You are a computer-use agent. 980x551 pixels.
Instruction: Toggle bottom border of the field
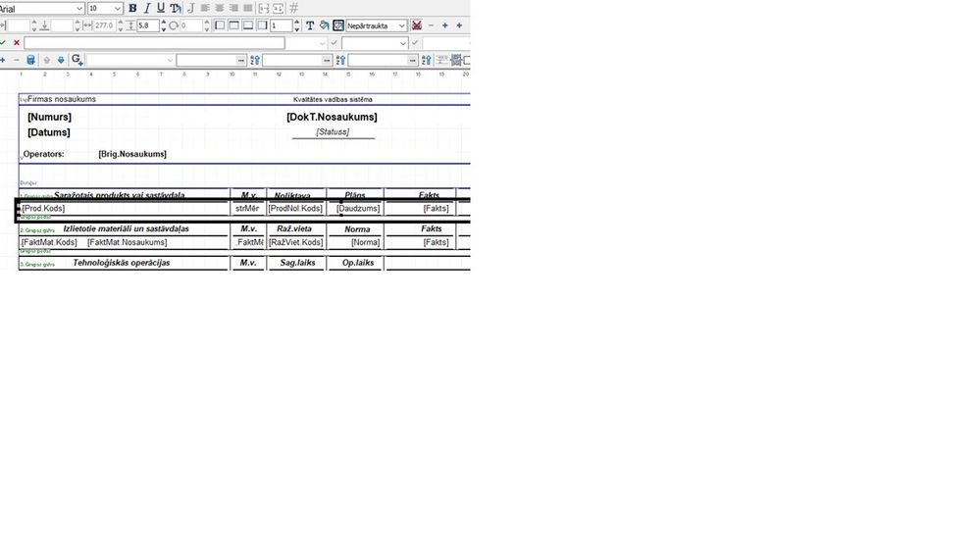[x=248, y=25]
